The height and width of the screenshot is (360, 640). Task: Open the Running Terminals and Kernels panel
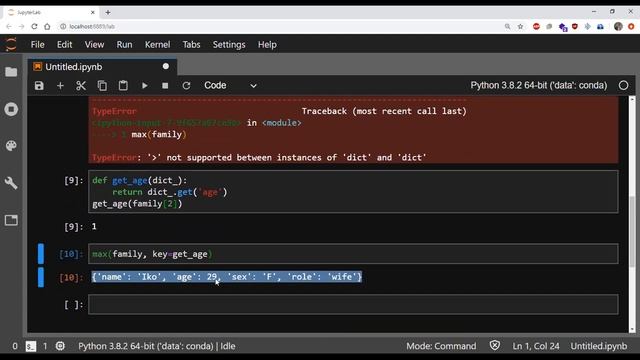[11, 109]
